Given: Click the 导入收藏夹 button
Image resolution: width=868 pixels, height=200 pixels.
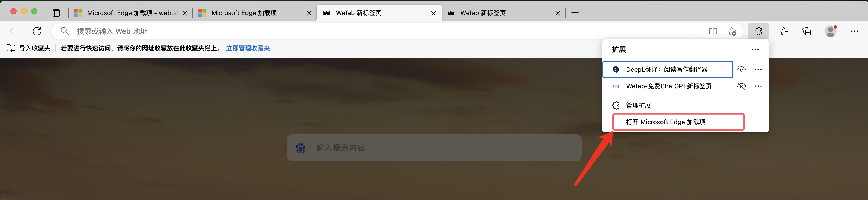Looking at the screenshot, I should tap(29, 48).
